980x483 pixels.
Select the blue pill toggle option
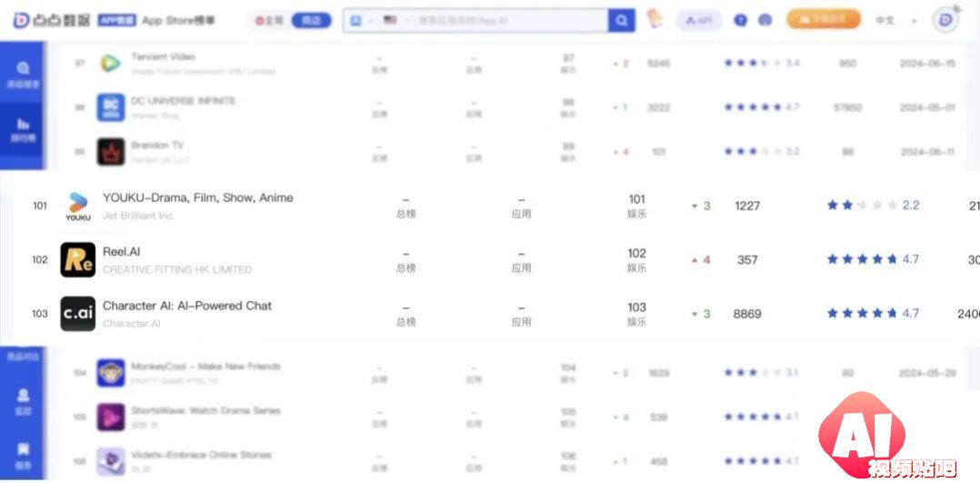click(x=311, y=20)
